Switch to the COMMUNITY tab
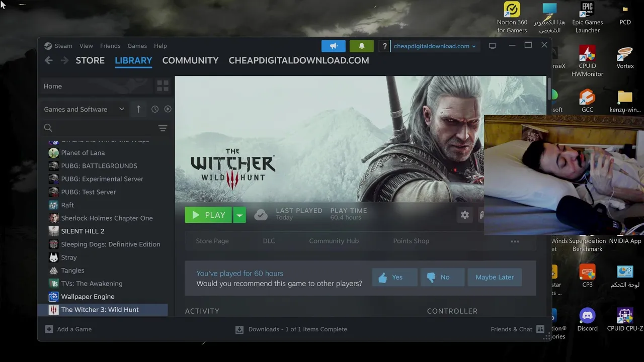Viewport: 644px width, 362px height. (x=190, y=60)
